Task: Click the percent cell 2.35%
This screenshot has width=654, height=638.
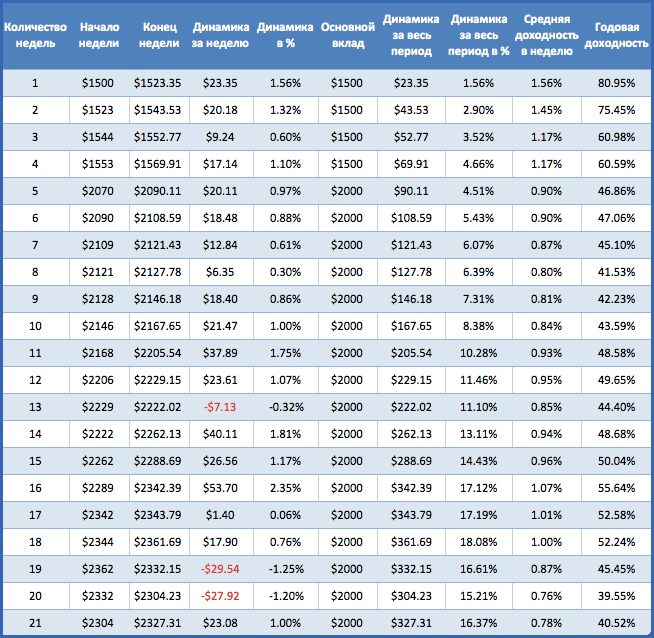Action: tap(285, 488)
